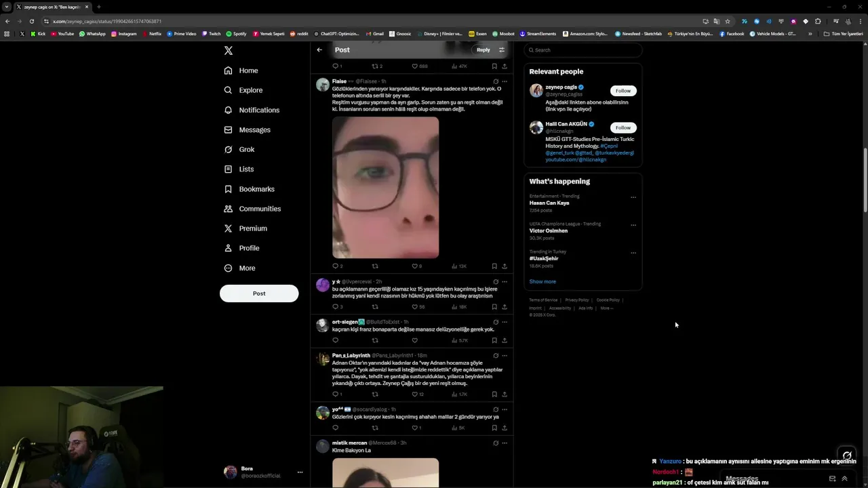
Task: Follow Halil Can AKGÜN
Action: (623, 127)
